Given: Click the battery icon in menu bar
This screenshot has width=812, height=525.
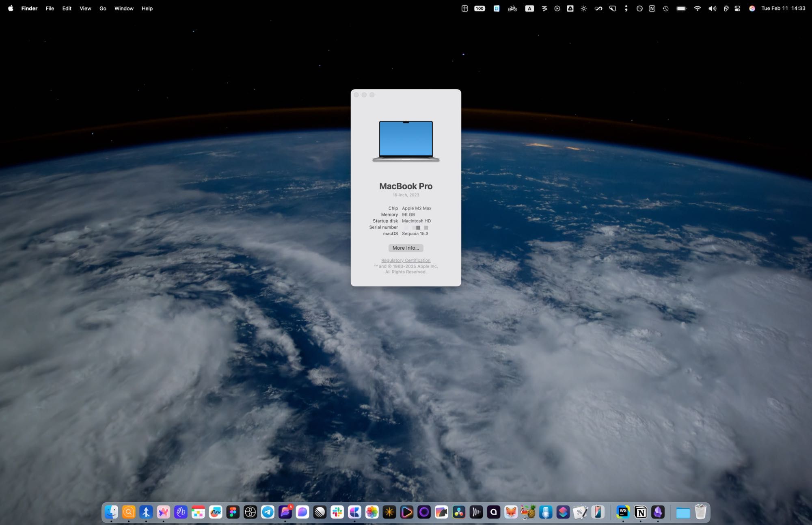Looking at the screenshot, I should click(681, 8).
